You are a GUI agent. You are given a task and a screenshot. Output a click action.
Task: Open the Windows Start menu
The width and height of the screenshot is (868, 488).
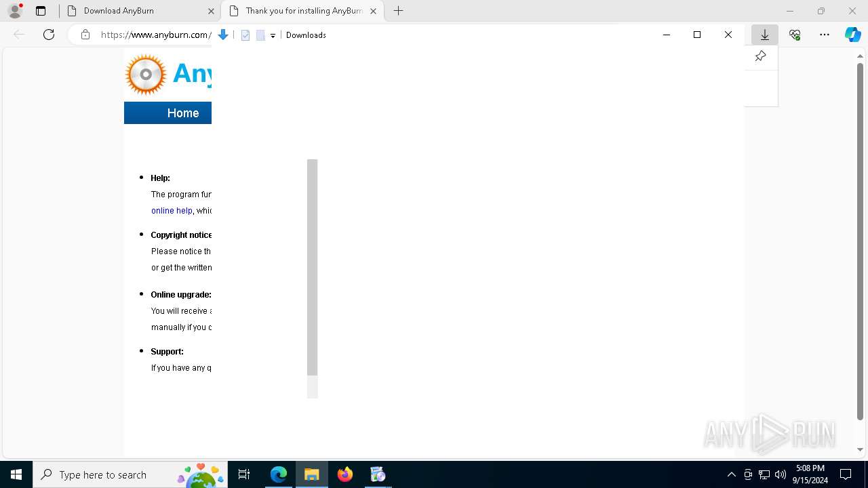pyautogui.click(x=16, y=474)
